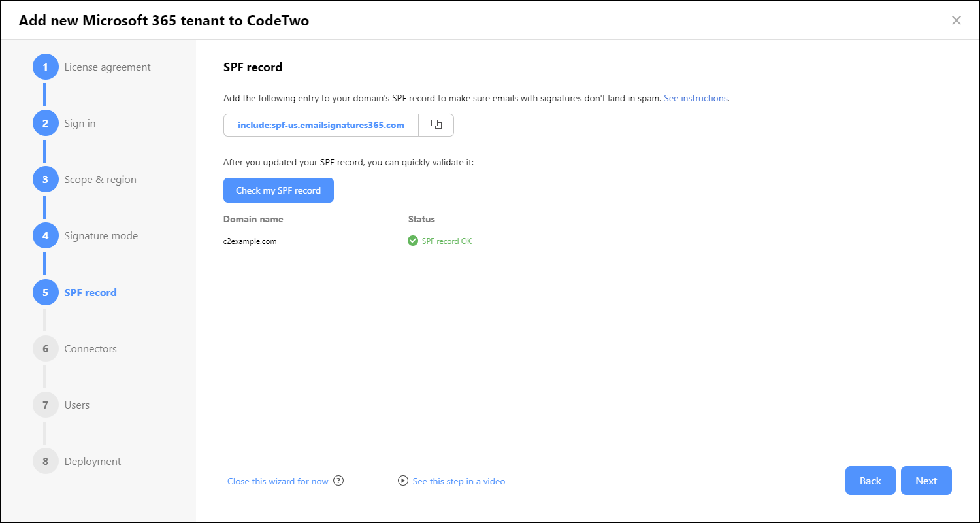The width and height of the screenshot is (980, 523).
Task: Go to step 2 Sign in circle
Action: pyautogui.click(x=45, y=123)
